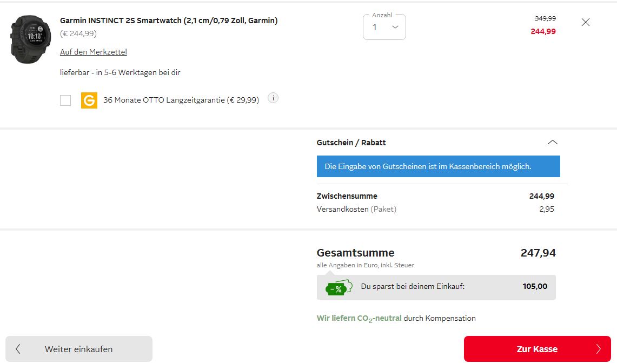Screen dimensions: 617x364
Task: Open the Anzahl quantity dropdown
Action: coord(384,27)
